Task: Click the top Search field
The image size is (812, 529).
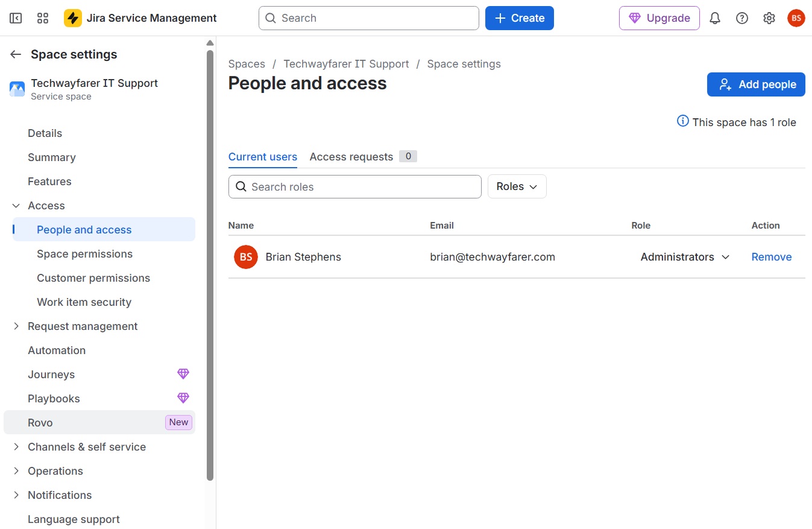Action: pos(369,18)
